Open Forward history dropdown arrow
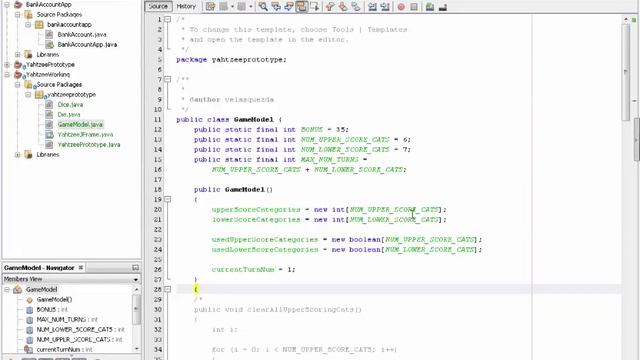 coord(251,7)
